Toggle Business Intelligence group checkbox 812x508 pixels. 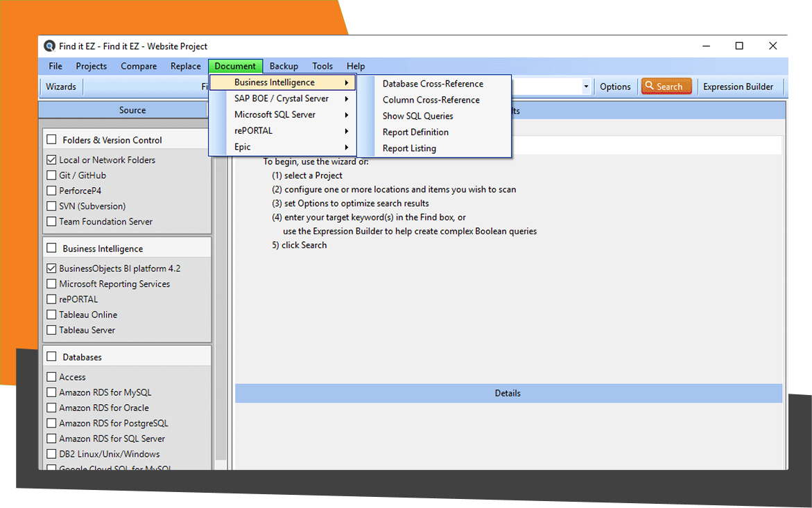tap(52, 248)
